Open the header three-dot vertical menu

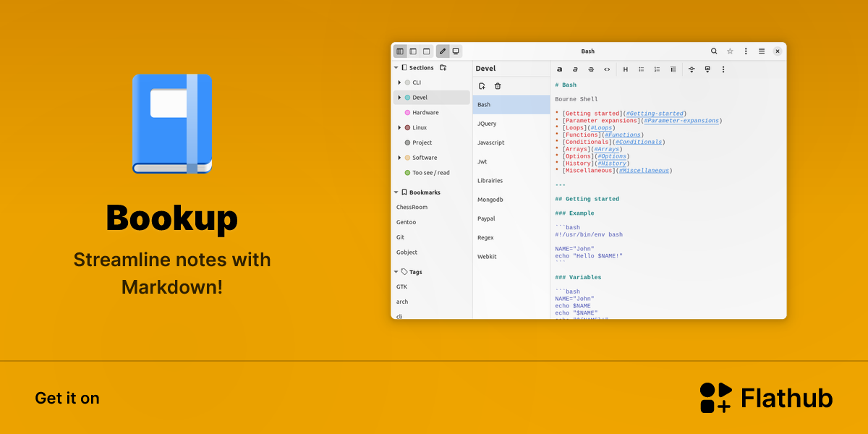coord(746,51)
